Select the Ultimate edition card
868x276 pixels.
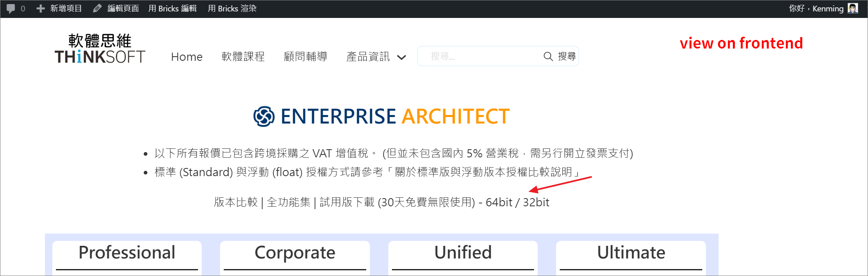[x=631, y=258]
